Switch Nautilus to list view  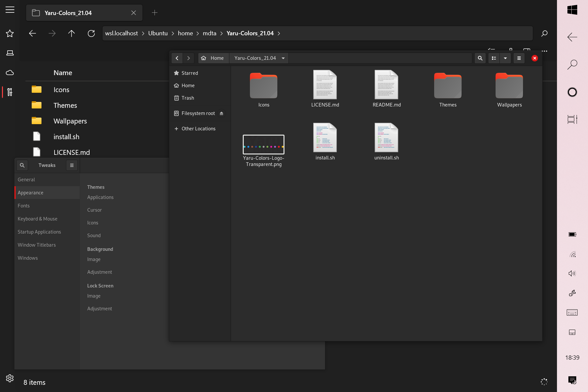[x=494, y=58]
